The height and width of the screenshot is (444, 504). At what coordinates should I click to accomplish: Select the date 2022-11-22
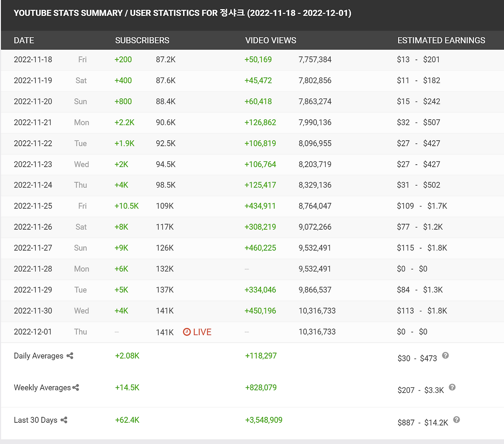click(33, 143)
